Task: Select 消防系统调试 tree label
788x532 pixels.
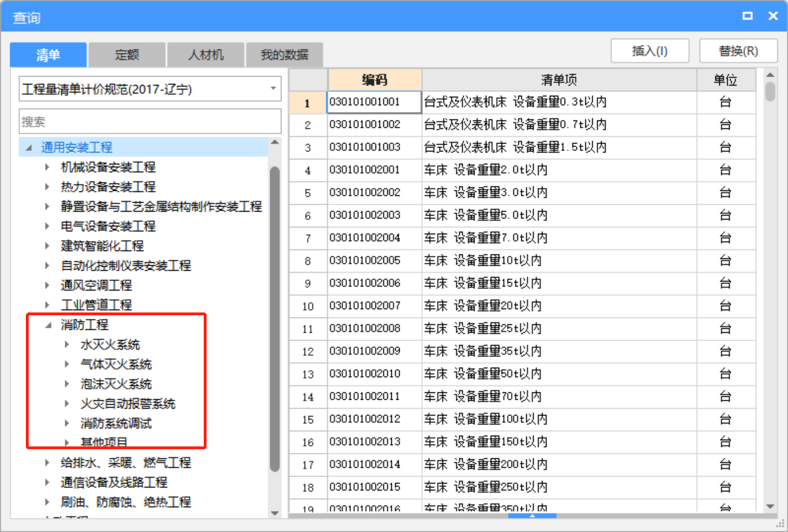Action: 116,423
